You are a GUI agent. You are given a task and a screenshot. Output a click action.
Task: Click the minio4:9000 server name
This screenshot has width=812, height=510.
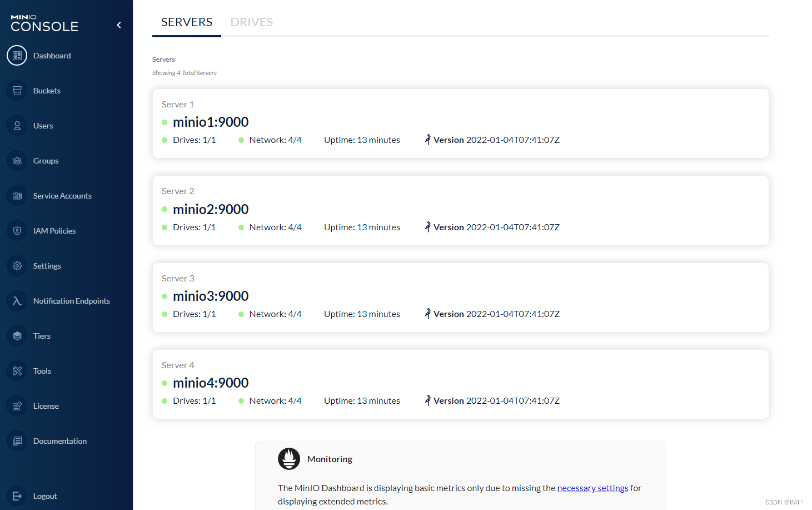[x=211, y=383]
